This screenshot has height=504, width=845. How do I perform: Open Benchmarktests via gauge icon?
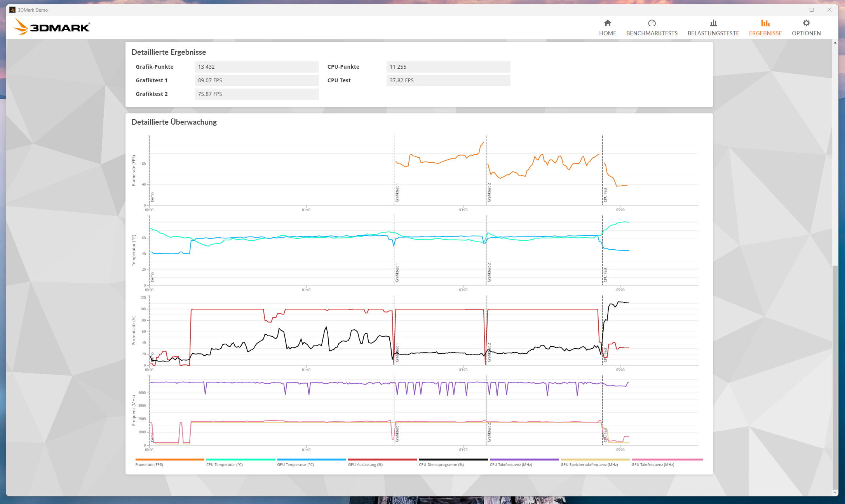click(652, 23)
